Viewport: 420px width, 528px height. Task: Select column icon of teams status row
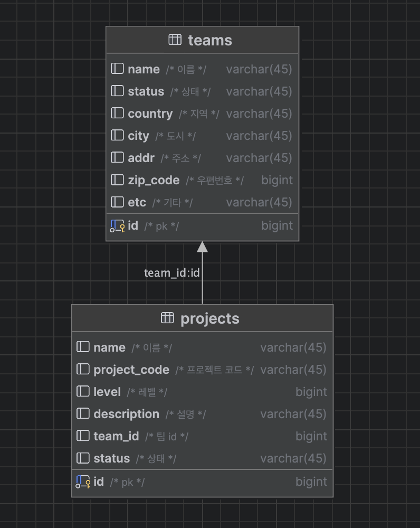pos(117,91)
